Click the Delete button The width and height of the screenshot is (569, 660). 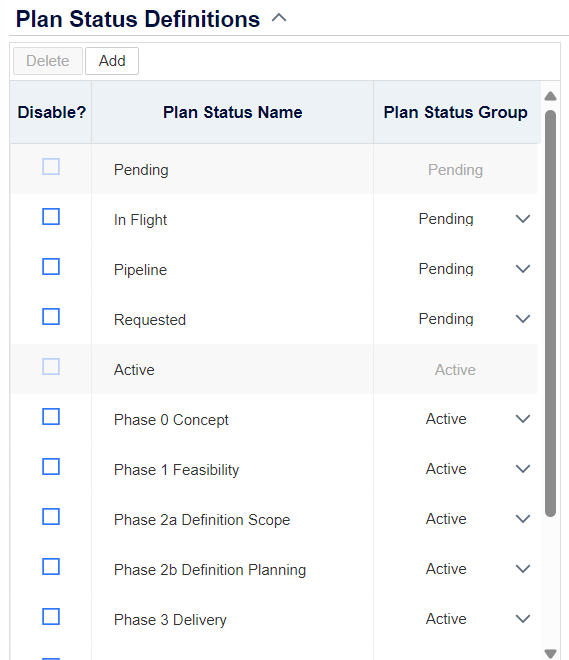[48, 61]
